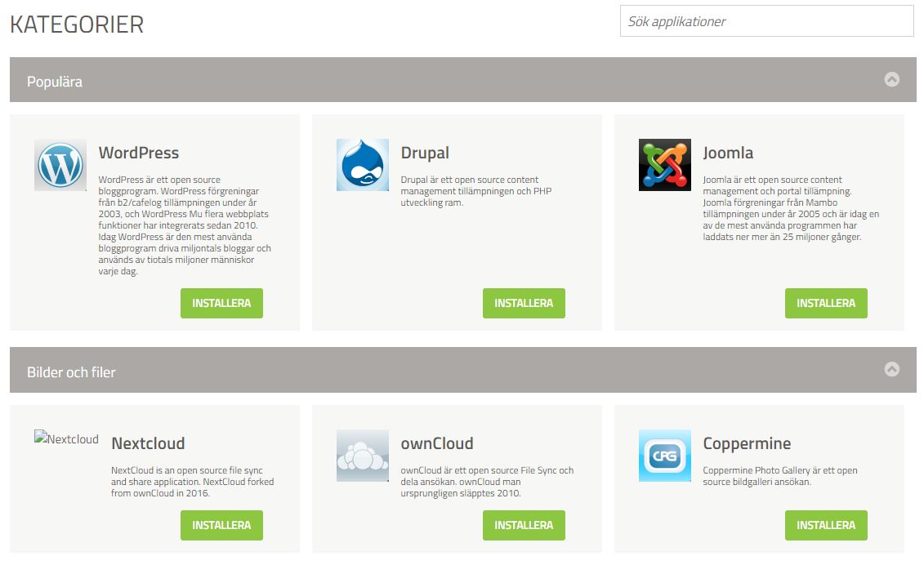The width and height of the screenshot is (924, 565).
Task: Open the Nextcloud title link
Action: click(x=148, y=443)
